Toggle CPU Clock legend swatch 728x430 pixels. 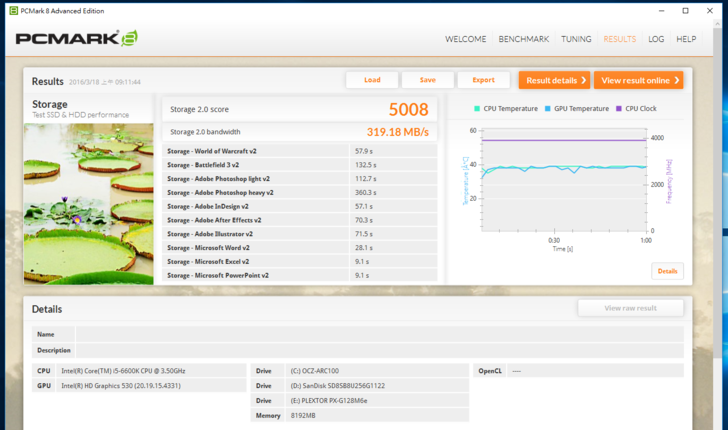619,108
